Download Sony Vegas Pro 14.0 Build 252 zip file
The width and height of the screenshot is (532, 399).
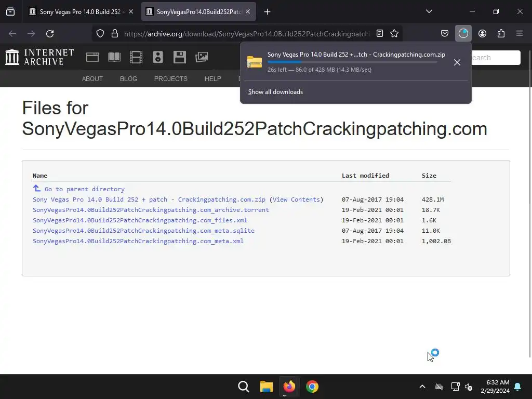point(149,199)
